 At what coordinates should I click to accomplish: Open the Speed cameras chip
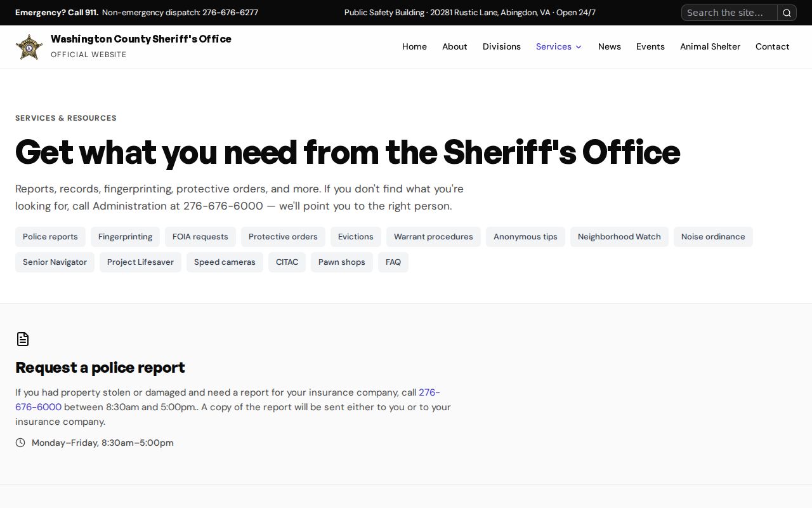pyautogui.click(x=225, y=262)
